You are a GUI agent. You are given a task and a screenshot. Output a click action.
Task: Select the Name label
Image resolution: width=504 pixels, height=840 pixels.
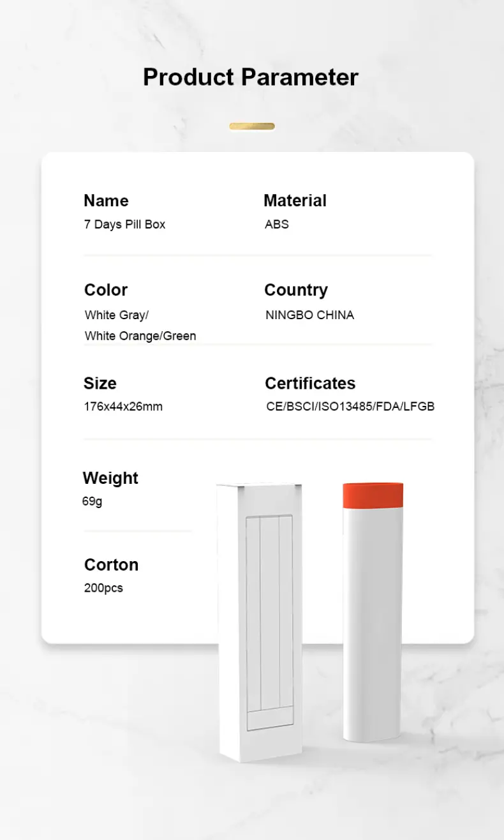point(106,200)
